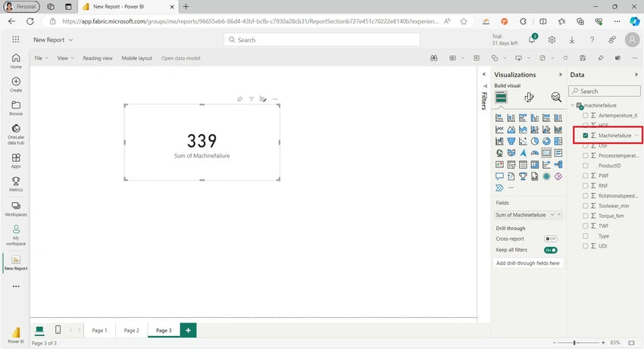Check the Torque_Nm field
The image size is (644, 349).
click(x=585, y=216)
